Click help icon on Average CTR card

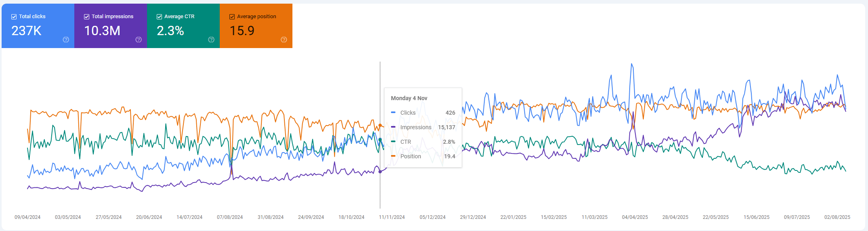pos(211,40)
